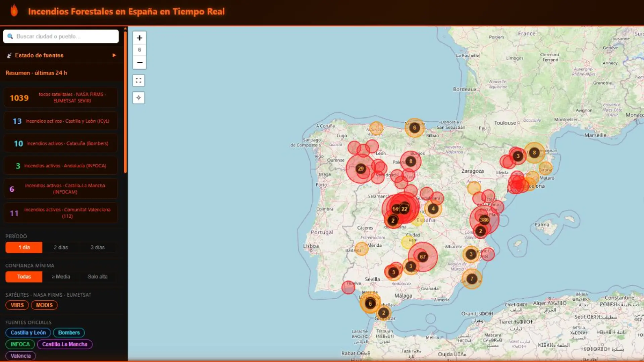Set minimum confidence to ≥ Media
Viewport: 644px width, 362px height.
[x=61, y=277]
